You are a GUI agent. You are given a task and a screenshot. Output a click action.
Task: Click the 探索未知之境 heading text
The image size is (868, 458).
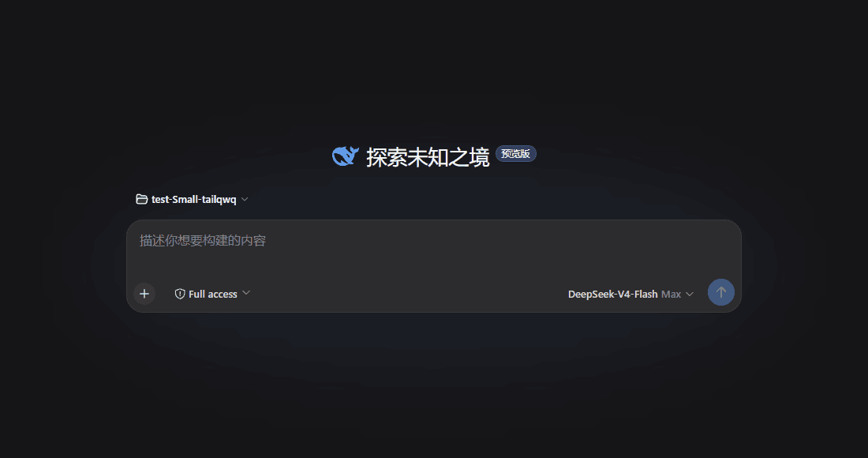(x=428, y=157)
